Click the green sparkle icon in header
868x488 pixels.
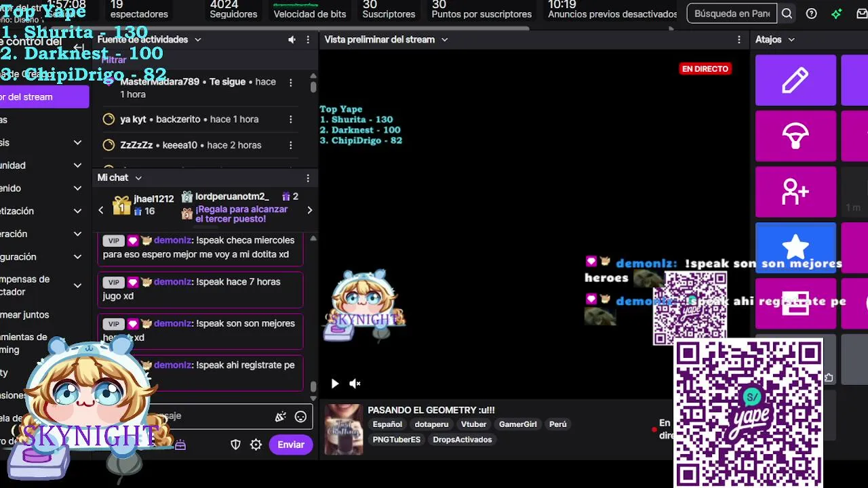(x=837, y=14)
